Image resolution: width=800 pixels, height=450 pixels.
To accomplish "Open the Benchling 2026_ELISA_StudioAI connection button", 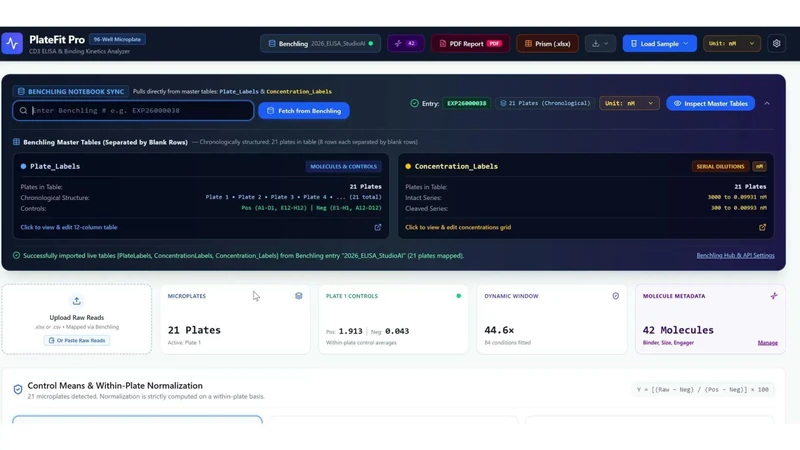I will point(320,44).
